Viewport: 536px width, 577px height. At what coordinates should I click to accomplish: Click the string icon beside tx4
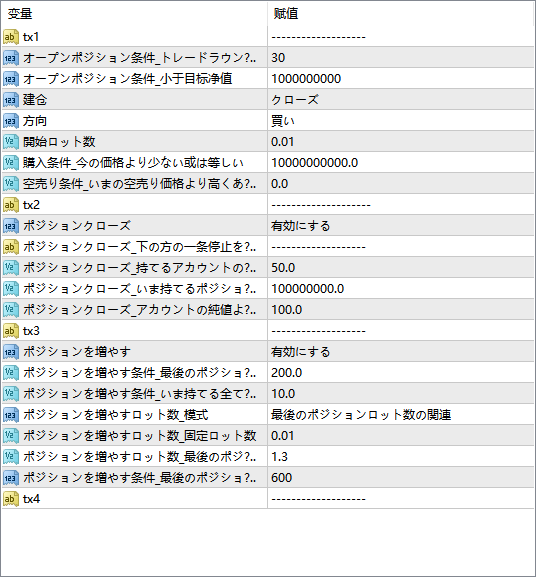click(11, 499)
